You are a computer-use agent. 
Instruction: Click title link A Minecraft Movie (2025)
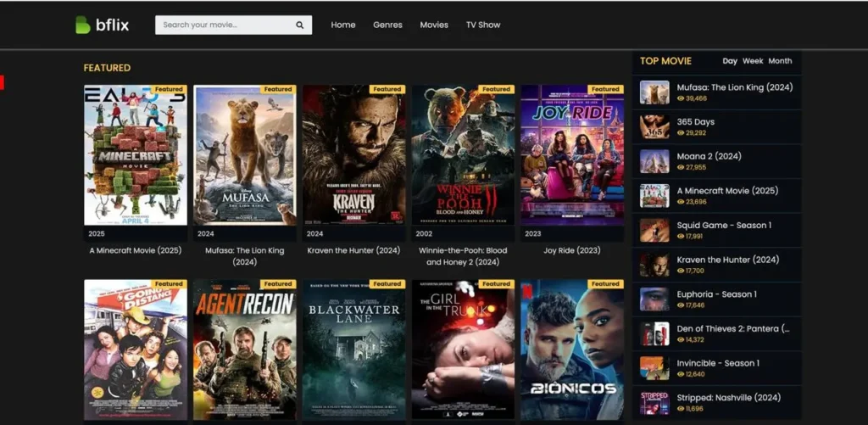coord(136,250)
